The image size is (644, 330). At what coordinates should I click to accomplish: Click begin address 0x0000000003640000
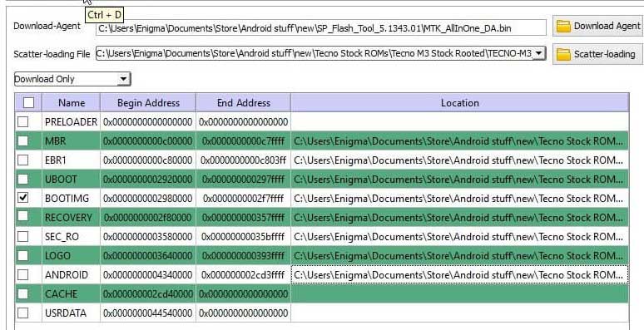point(148,256)
